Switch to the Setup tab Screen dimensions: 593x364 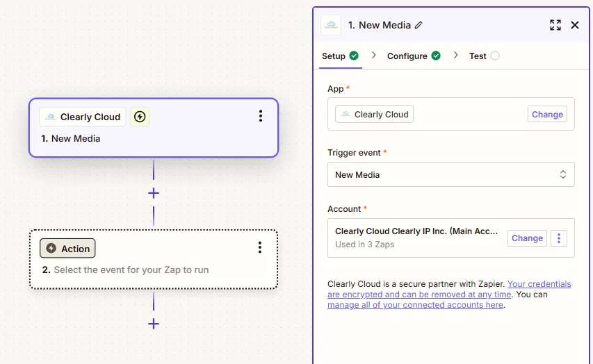[x=340, y=56]
